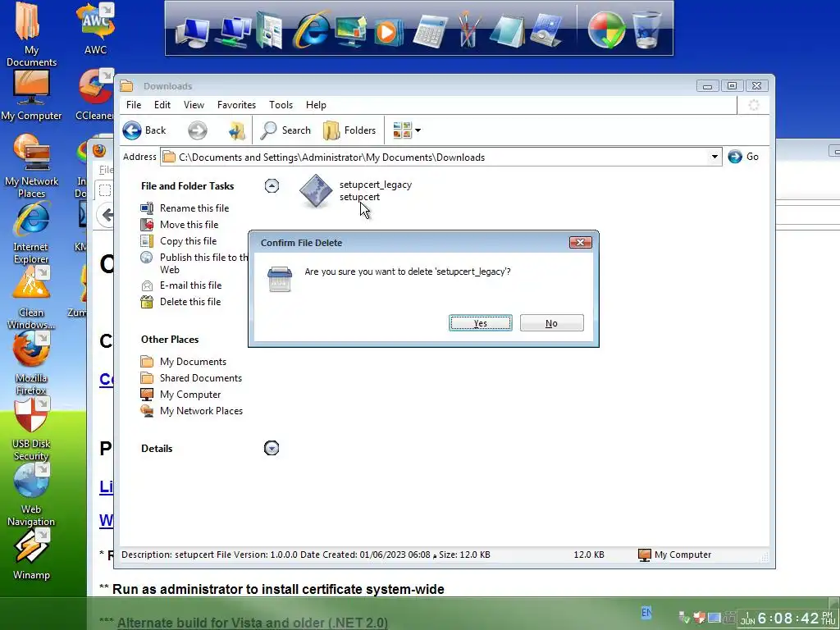Click the red-white shield tray icon

tap(699, 618)
